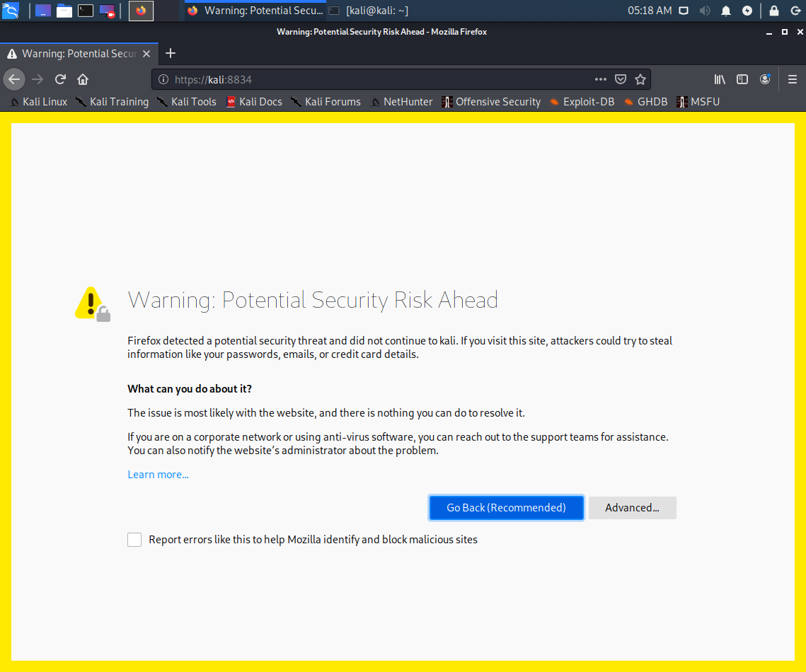
Task: Open the Kali Docs bookmark
Action: click(255, 102)
